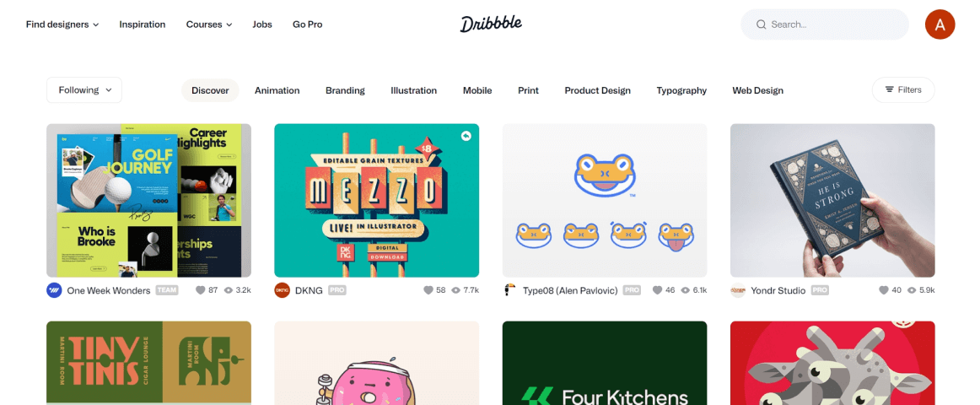The image size is (980, 405).
Task: Click Type08 heart like icon
Action: pos(657,290)
